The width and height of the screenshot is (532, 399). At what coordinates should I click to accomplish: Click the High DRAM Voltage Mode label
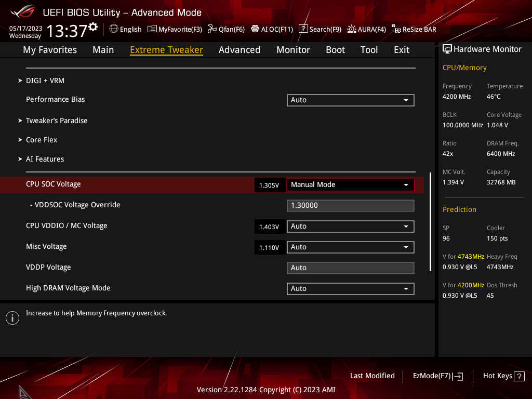(68, 288)
